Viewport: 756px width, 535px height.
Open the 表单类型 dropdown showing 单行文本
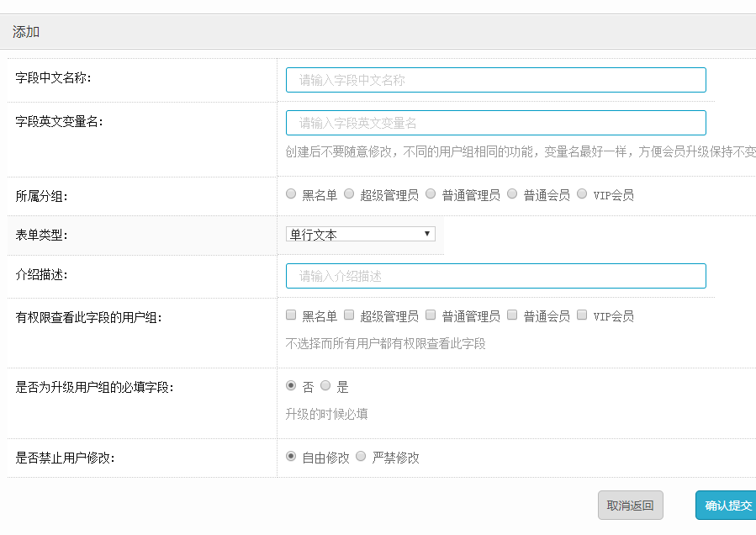point(361,234)
